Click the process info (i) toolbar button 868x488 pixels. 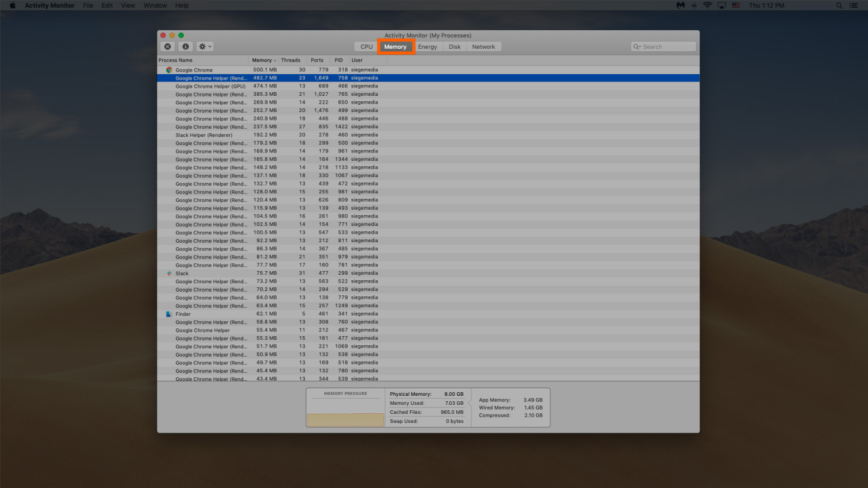[x=185, y=46]
